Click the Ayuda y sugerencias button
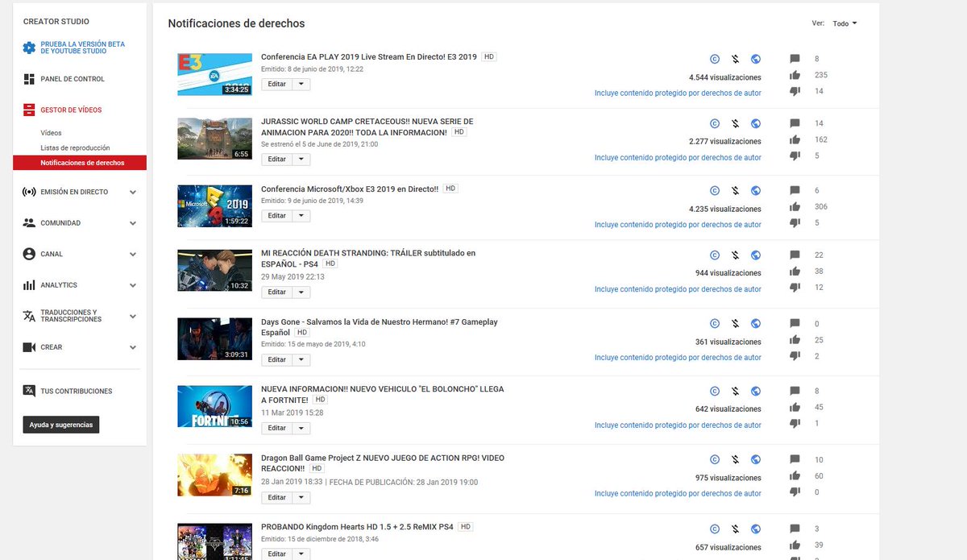967x560 pixels. 61,425
